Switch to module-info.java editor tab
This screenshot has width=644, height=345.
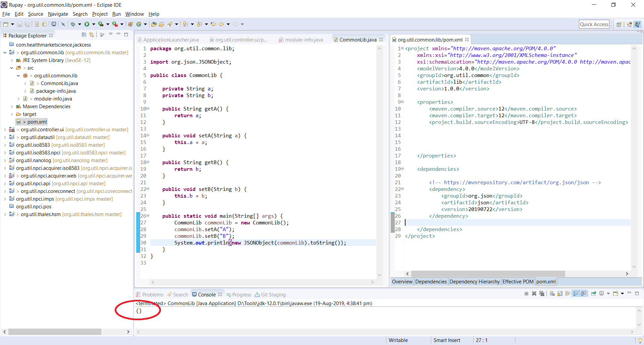[x=301, y=40]
